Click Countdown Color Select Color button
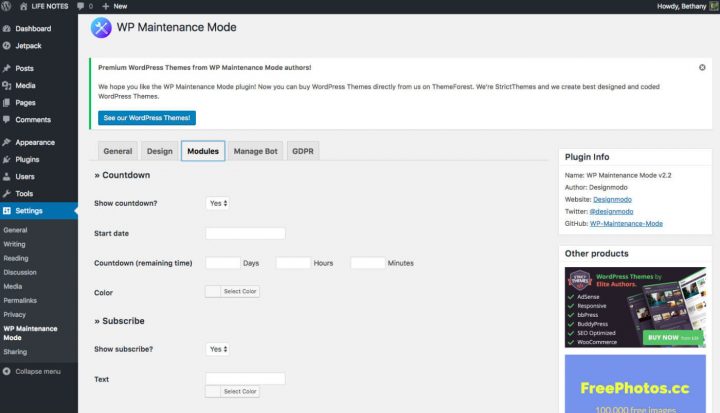This screenshot has width=720, height=413. (x=232, y=291)
